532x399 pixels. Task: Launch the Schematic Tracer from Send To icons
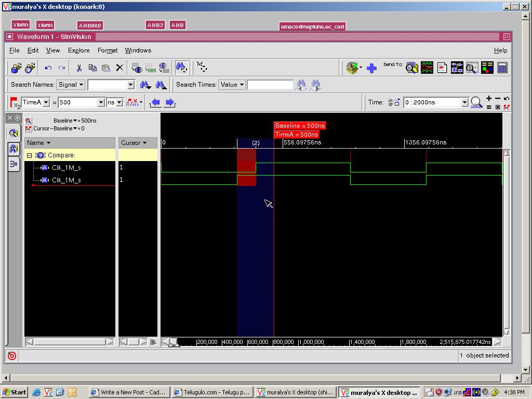(457, 68)
